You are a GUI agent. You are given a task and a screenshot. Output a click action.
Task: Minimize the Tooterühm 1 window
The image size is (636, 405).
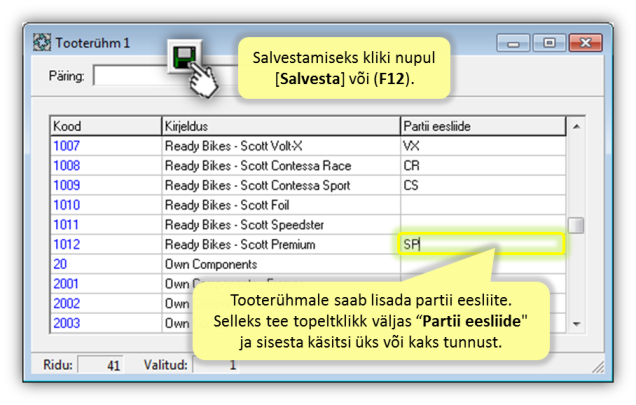point(513,43)
